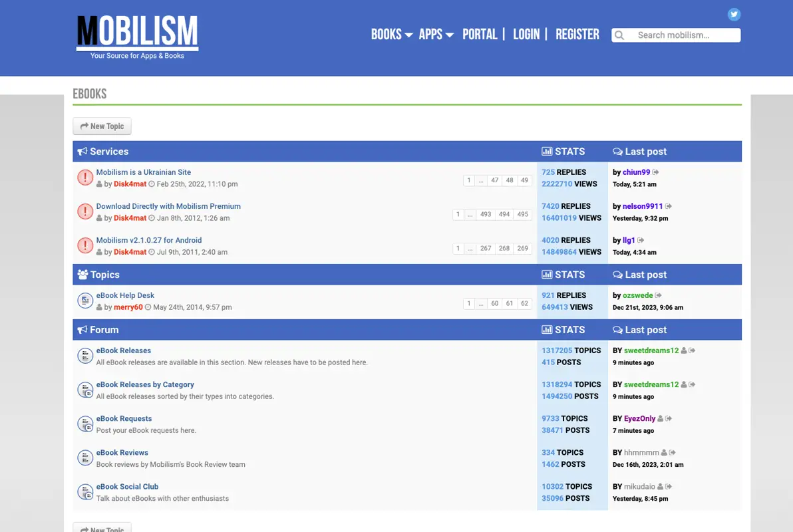Click the Twitter bird icon at top right
Image resolution: width=793 pixels, height=532 pixels.
pos(734,14)
